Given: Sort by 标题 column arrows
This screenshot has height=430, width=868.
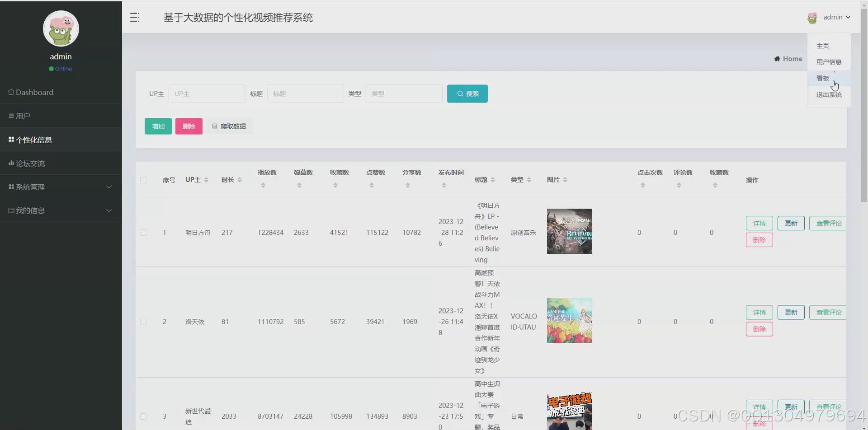Looking at the screenshot, I should (x=493, y=180).
